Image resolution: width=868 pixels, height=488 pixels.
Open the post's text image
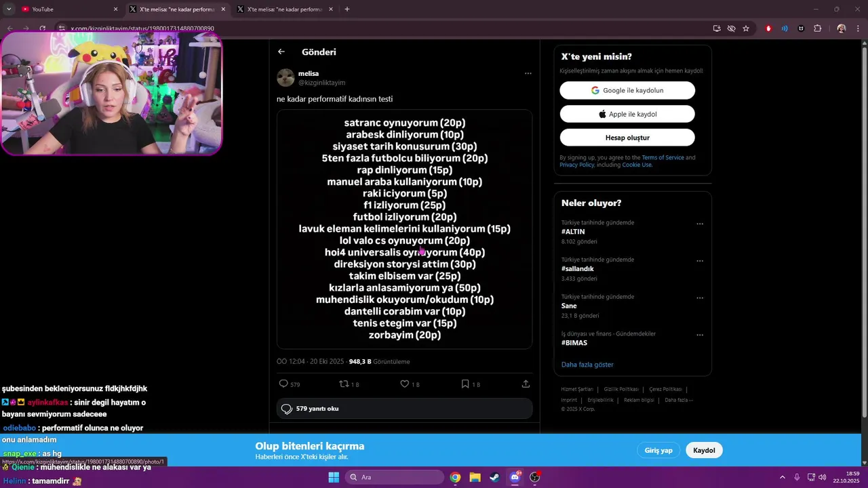point(404,229)
